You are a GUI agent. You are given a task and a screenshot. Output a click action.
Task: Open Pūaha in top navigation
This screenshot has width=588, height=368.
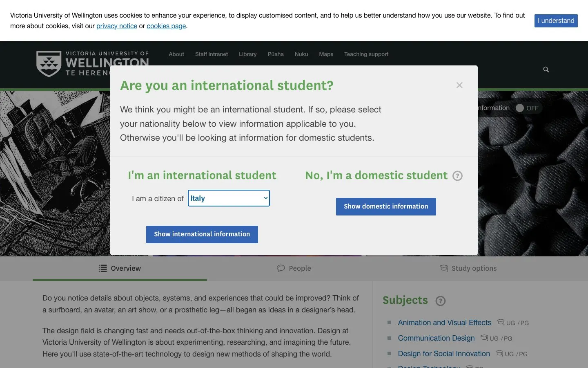[x=276, y=54]
